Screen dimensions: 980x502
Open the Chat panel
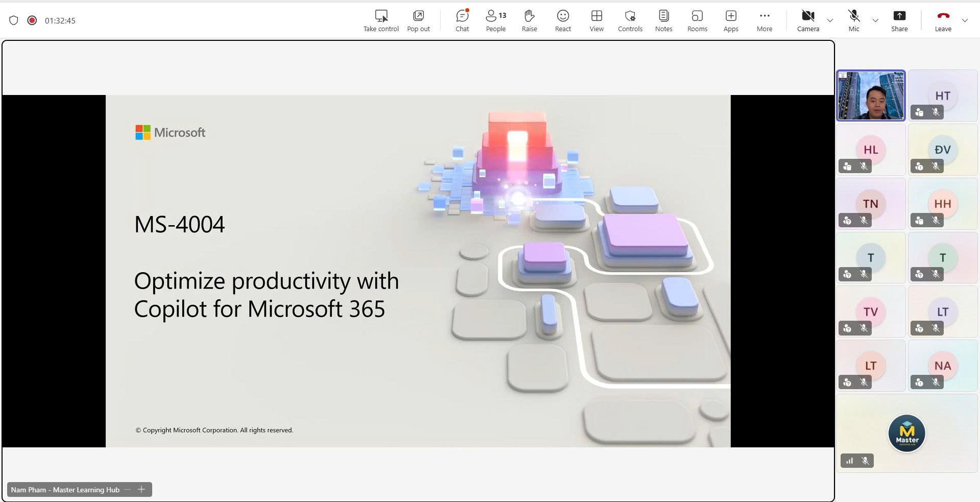click(x=462, y=20)
